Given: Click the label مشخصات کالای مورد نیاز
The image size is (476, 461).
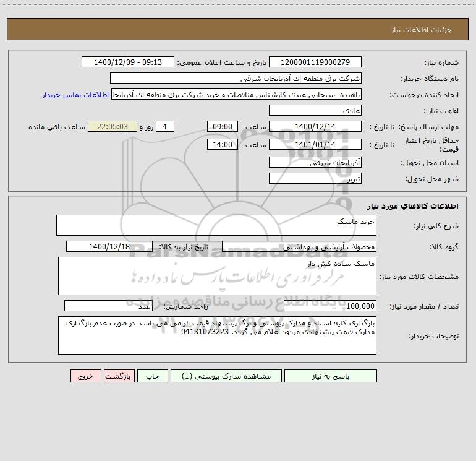Looking at the screenshot, I should (419, 277).
